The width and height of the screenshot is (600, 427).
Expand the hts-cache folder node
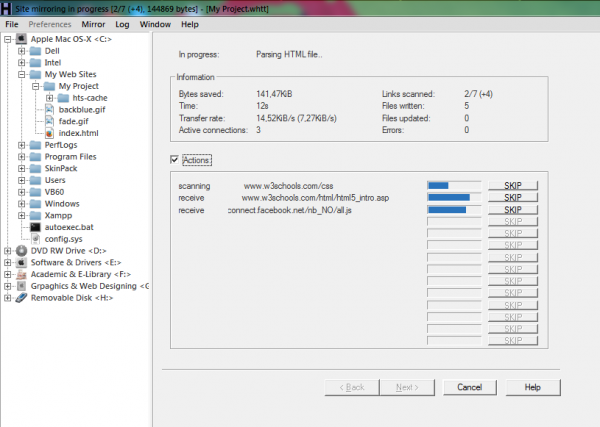pyautogui.click(x=49, y=98)
